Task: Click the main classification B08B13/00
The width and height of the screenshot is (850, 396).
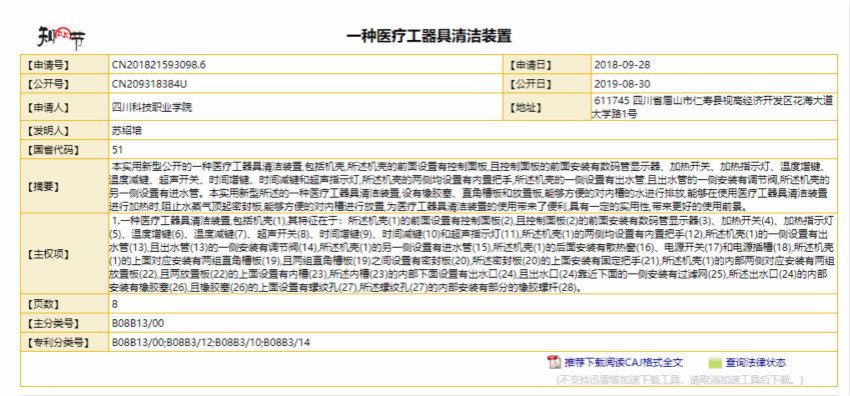Action: [x=138, y=323]
